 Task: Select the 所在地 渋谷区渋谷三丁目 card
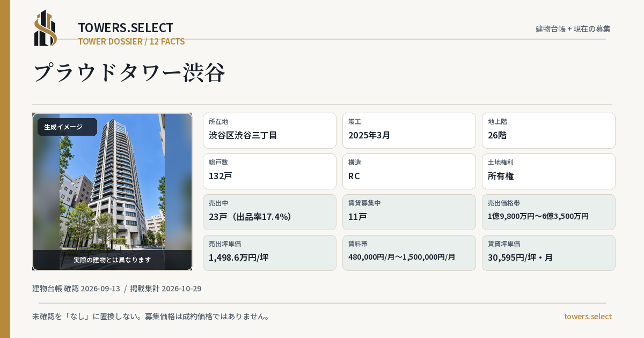coord(269,130)
